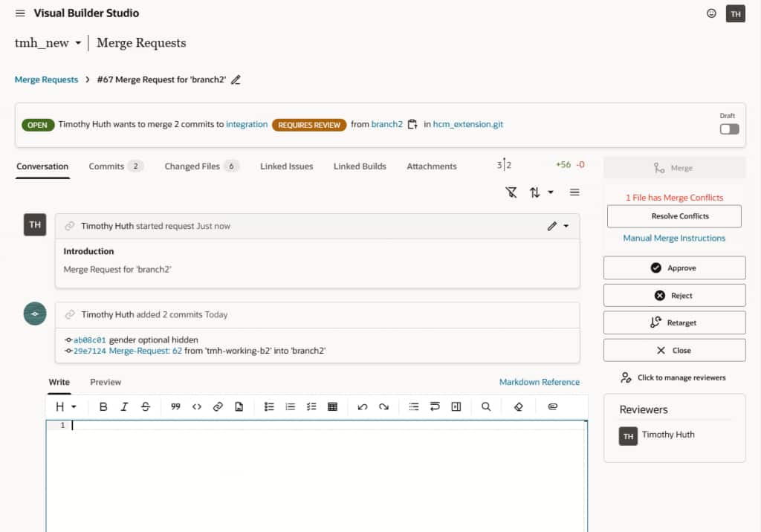Switch to the Conversation tab
Screen dimensions: 761x532
pyautogui.click(x=42, y=166)
